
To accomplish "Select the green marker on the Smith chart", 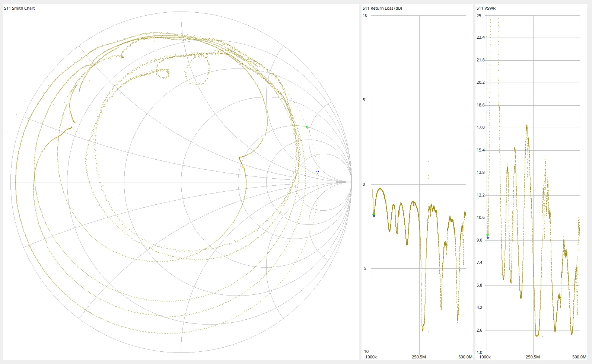I will coord(307,127).
